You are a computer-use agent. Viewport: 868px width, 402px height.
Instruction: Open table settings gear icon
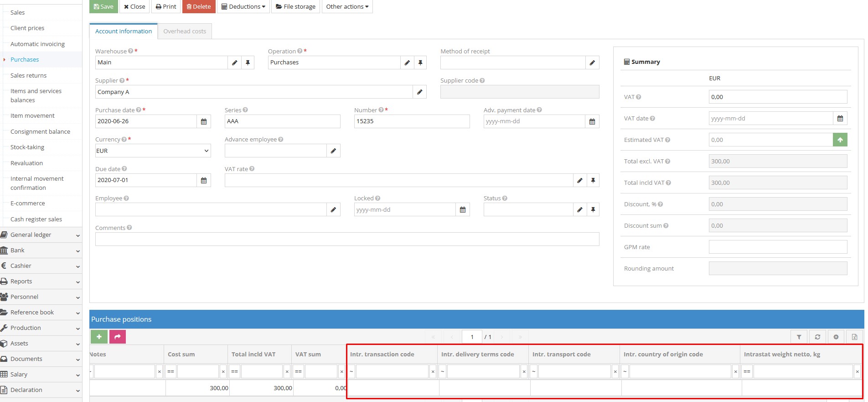(836, 337)
